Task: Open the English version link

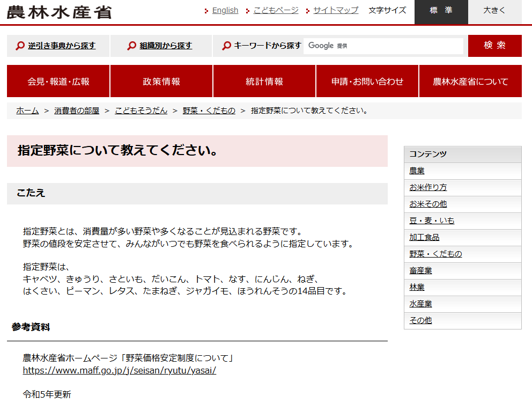Action: [225, 11]
